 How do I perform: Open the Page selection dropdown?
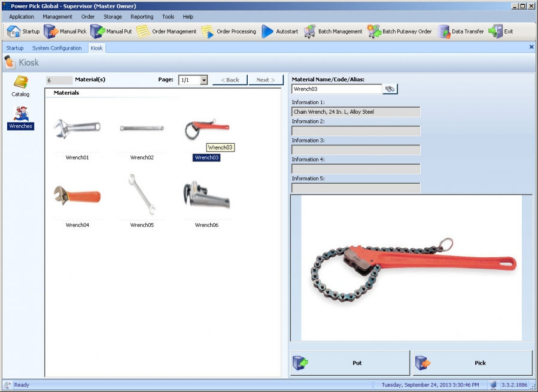203,79
